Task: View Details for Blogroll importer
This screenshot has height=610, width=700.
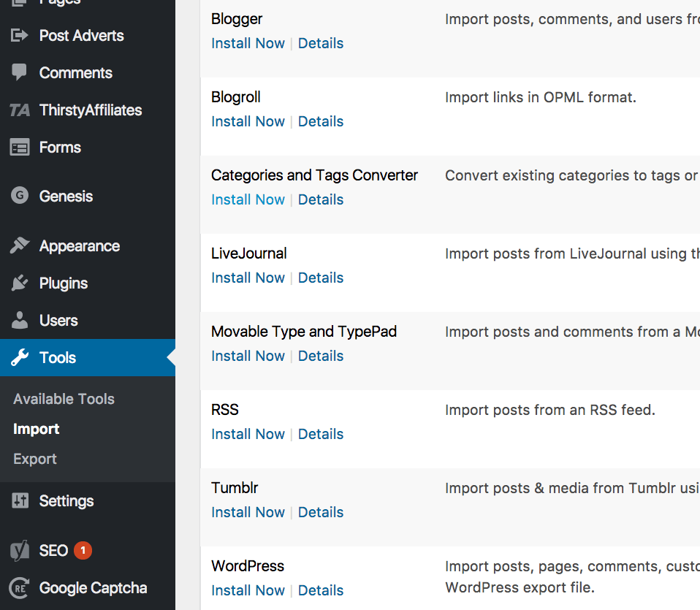Action: pyautogui.click(x=320, y=121)
